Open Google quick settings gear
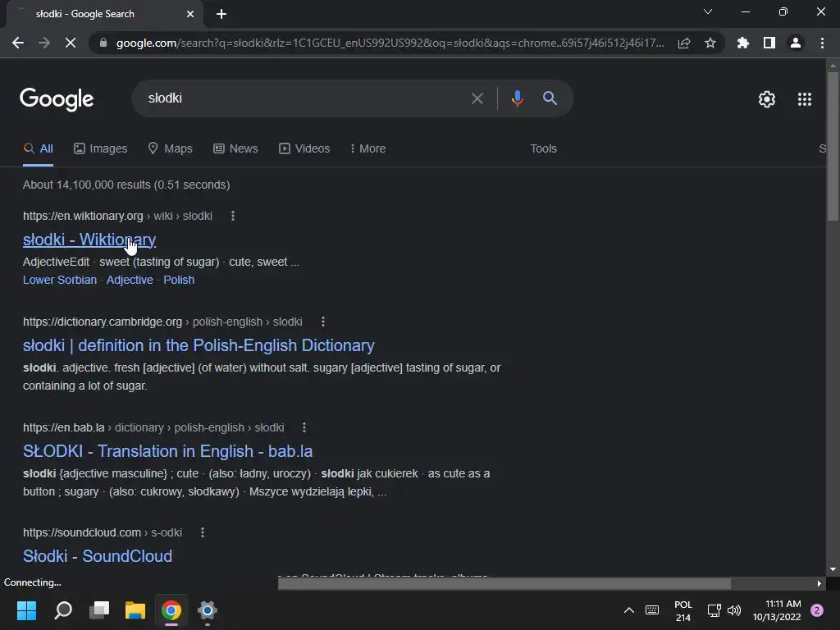The image size is (840, 630). pyautogui.click(x=767, y=99)
